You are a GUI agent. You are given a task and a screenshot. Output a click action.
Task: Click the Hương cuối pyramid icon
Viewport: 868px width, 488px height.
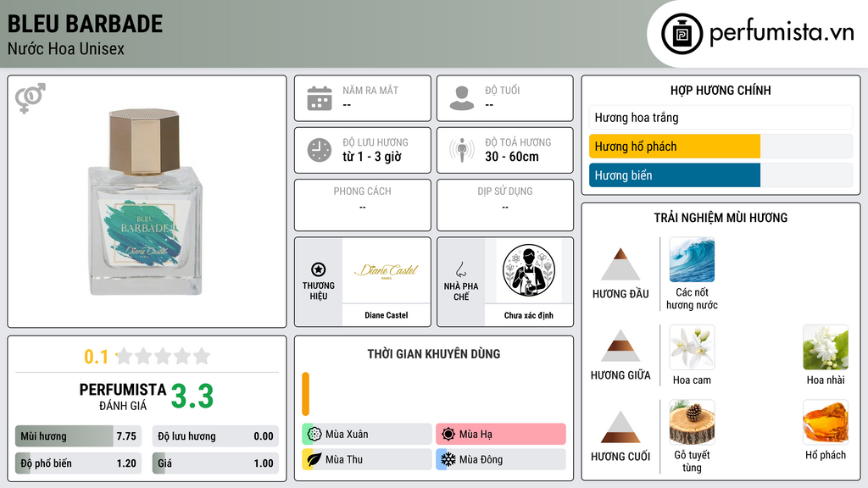(620, 427)
